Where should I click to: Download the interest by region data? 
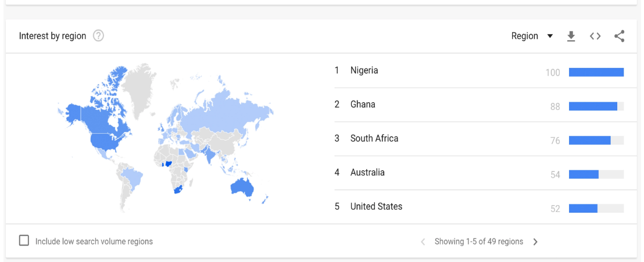pyautogui.click(x=571, y=37)
